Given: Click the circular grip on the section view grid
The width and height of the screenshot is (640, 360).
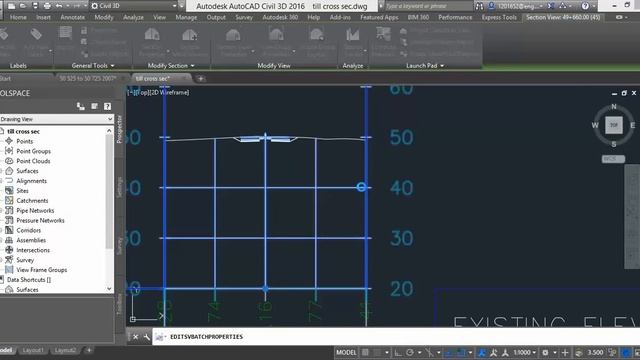Looking at the screenshot, I should coord(361,187).
